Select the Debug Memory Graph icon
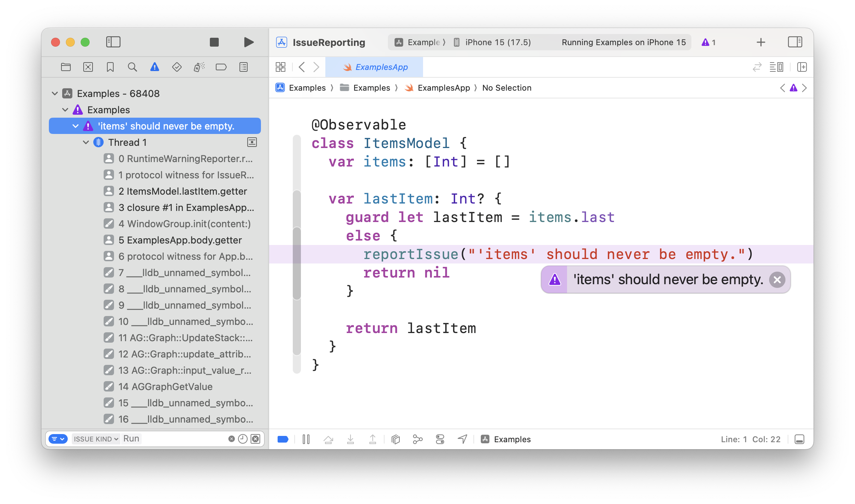This screenshot has width=855, height=504. (418, 439)
